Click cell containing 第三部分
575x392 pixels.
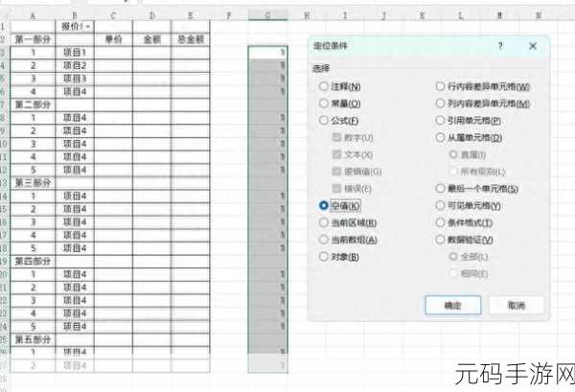point(33,183)
